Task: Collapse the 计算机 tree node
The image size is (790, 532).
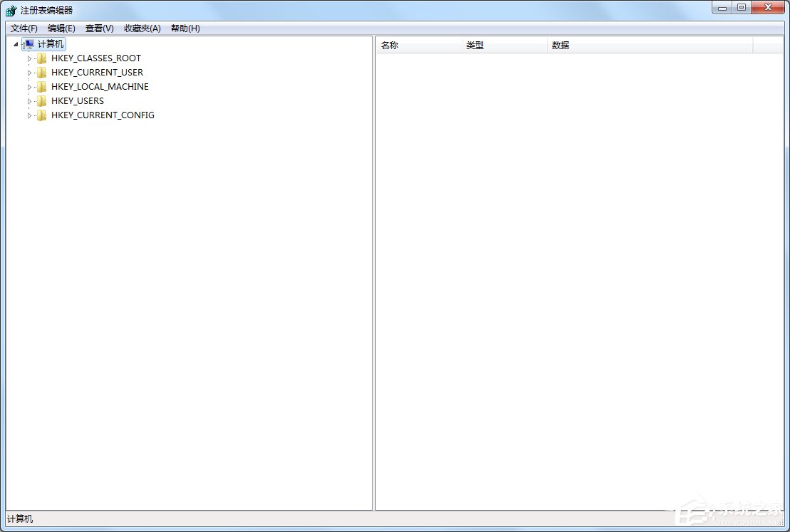Action: click(14, 43)
